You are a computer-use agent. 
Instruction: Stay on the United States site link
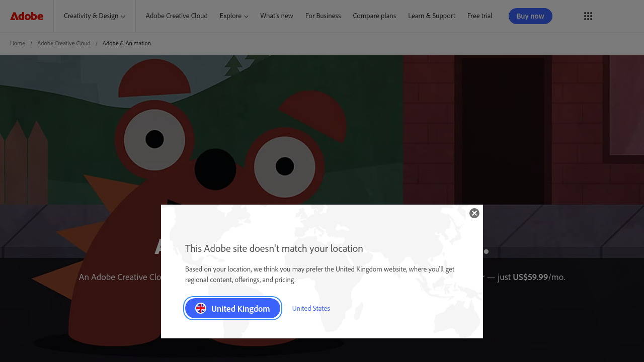(x=311, y=308)
